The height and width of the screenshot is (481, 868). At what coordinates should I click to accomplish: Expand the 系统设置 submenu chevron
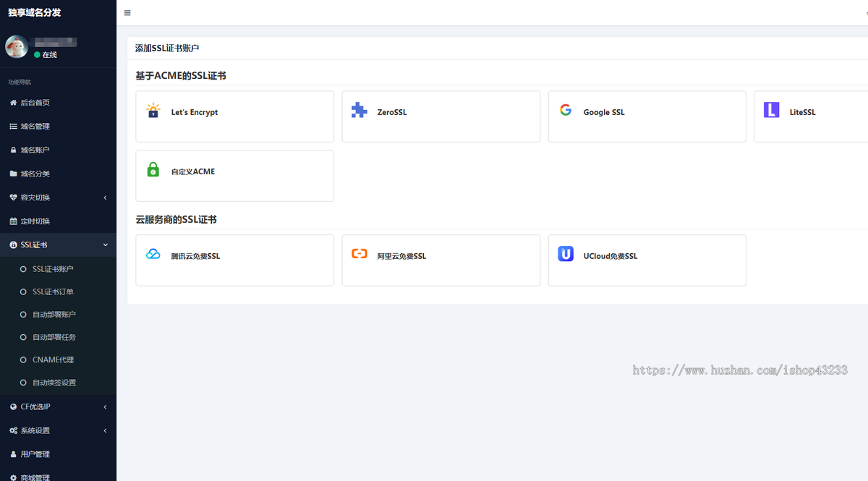tap(105, 430)
